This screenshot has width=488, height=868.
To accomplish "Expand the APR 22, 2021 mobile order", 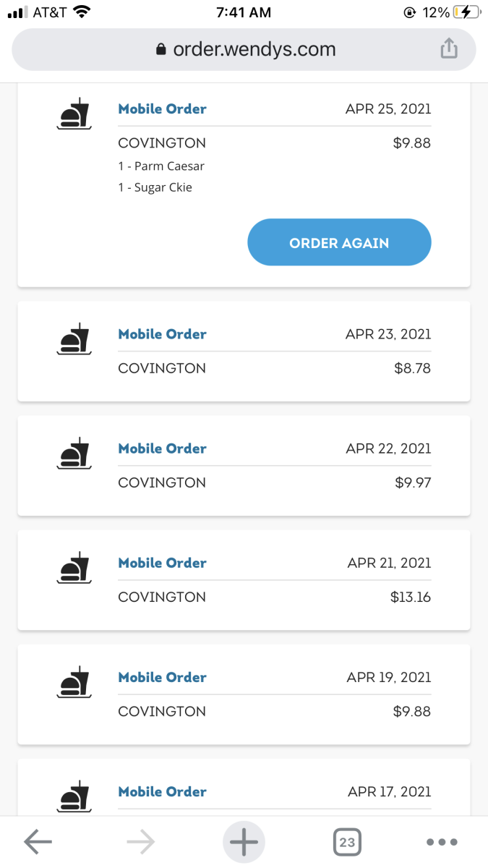I will (x=275, y=466).
